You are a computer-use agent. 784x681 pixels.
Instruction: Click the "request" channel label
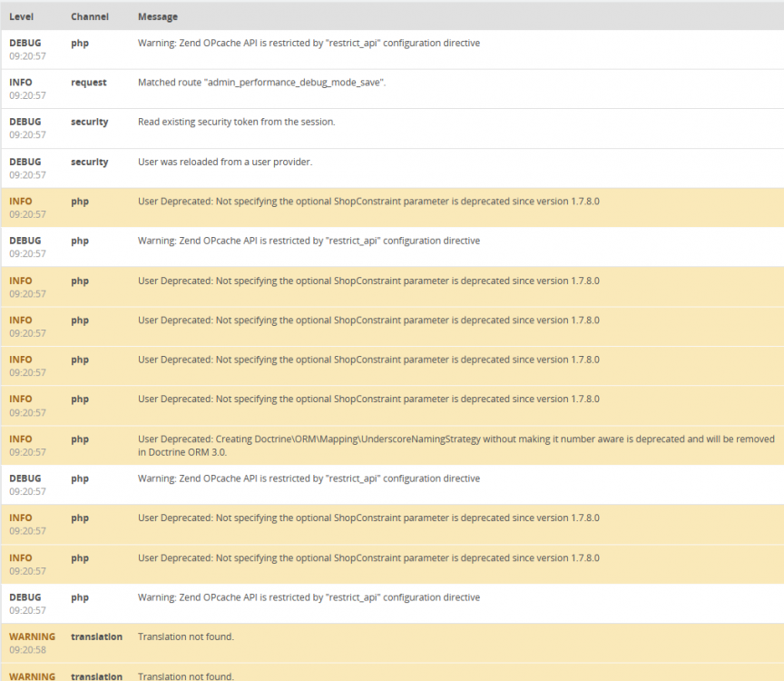(88, 83)
